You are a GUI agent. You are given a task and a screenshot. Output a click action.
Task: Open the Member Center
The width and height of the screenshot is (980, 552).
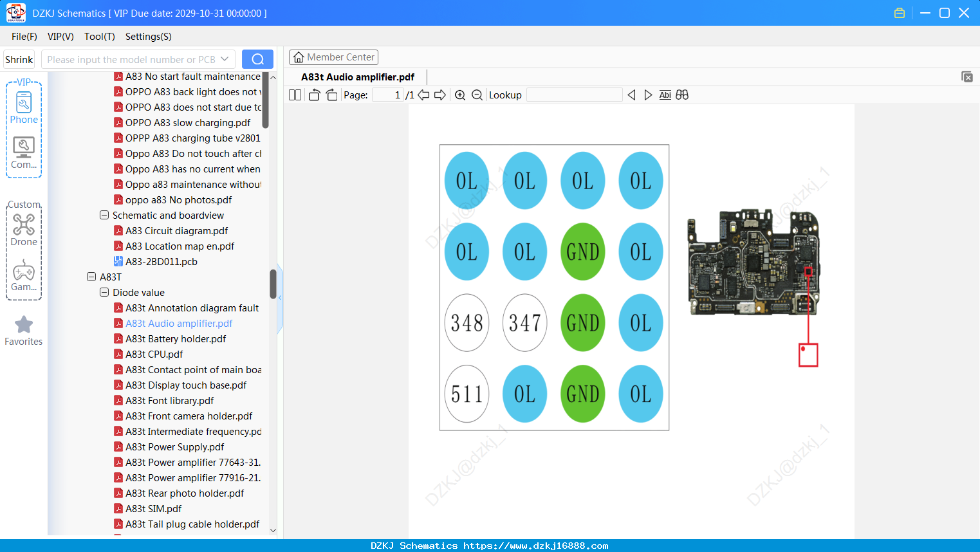pyautogui.click(x=333, y=57)
